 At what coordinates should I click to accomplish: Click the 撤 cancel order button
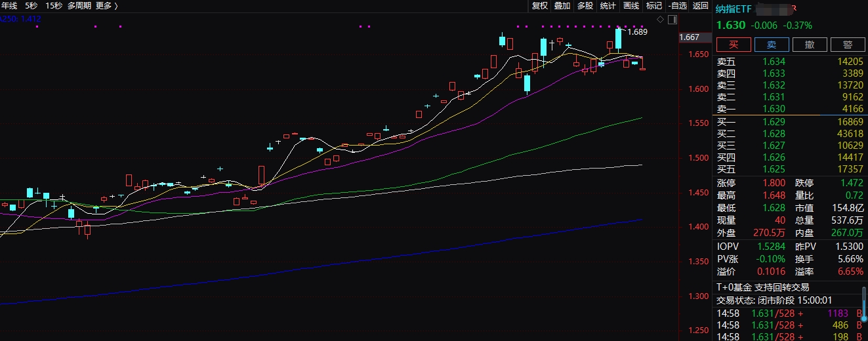pos(809,45)
